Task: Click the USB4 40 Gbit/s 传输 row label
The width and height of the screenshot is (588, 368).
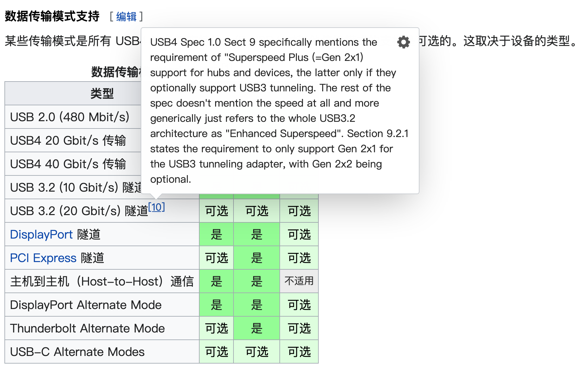Action: 68,164
